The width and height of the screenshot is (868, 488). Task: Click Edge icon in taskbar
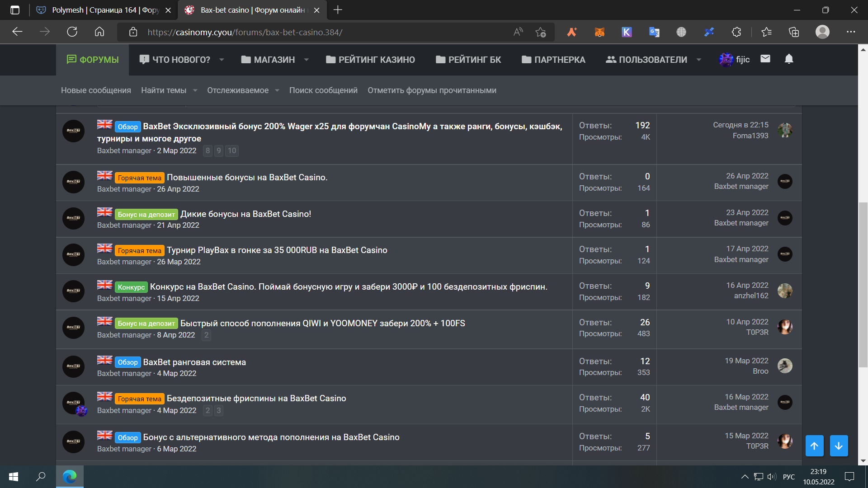point(70,476)
